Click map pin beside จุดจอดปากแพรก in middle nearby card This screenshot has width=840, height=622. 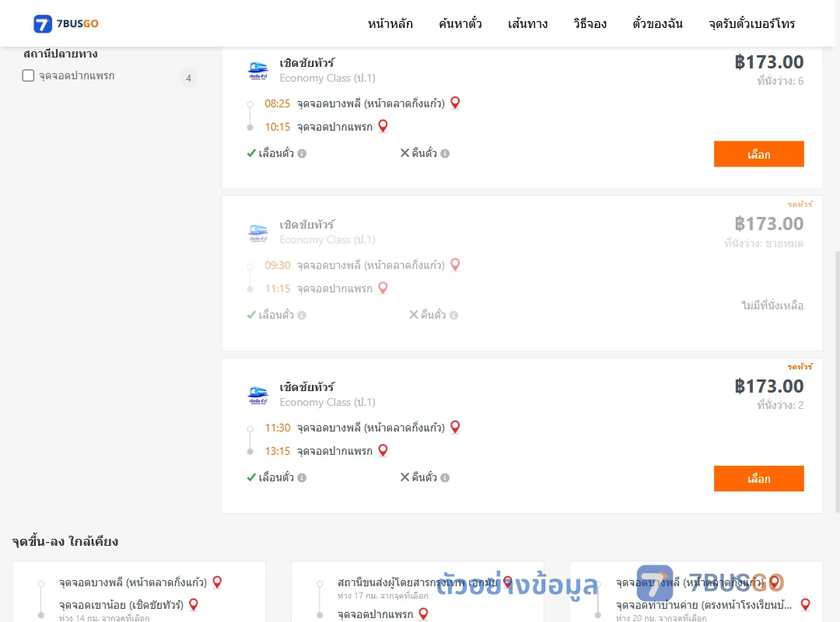[x=423, y=614]
